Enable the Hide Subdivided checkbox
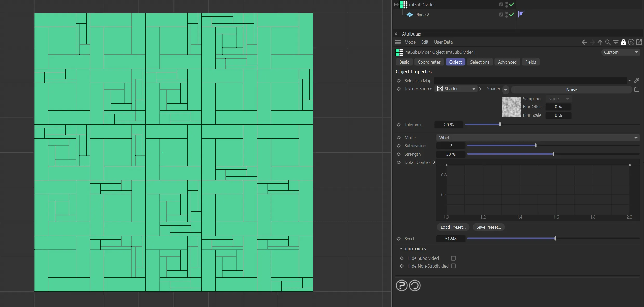 pos(453,258)
